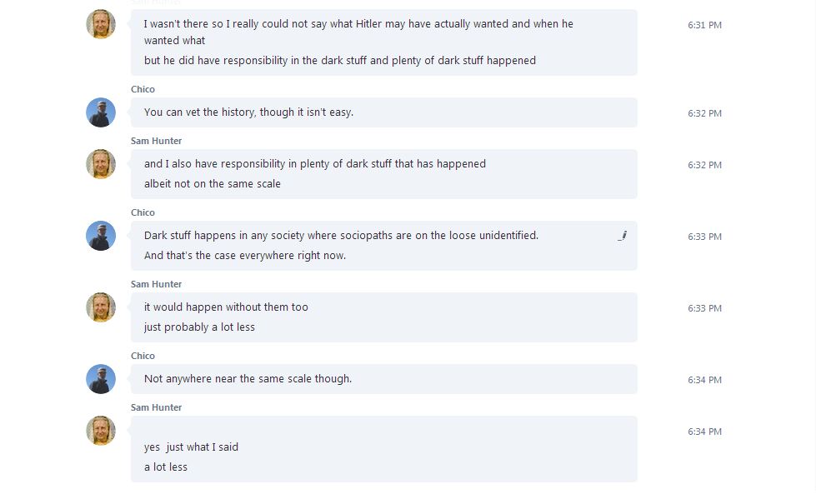Click the edited pencil icon on Chico's message

(623, 236)
